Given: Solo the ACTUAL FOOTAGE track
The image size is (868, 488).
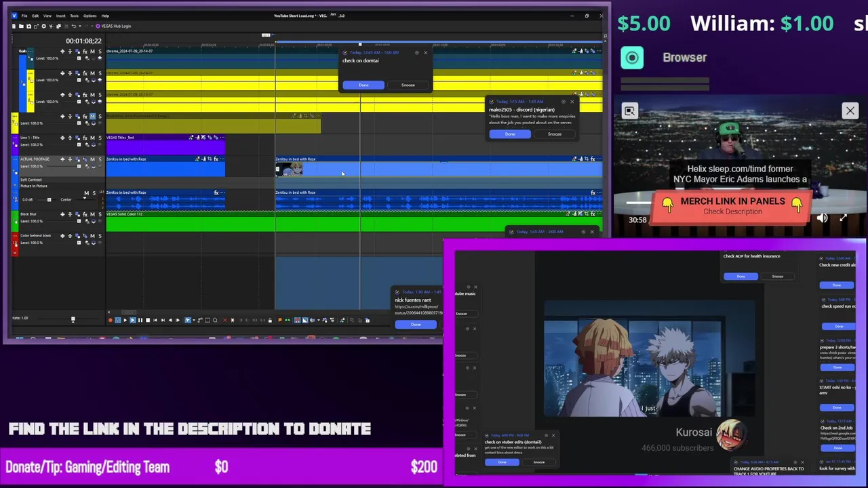Looking at the screenshot, I should coord(100,159).
